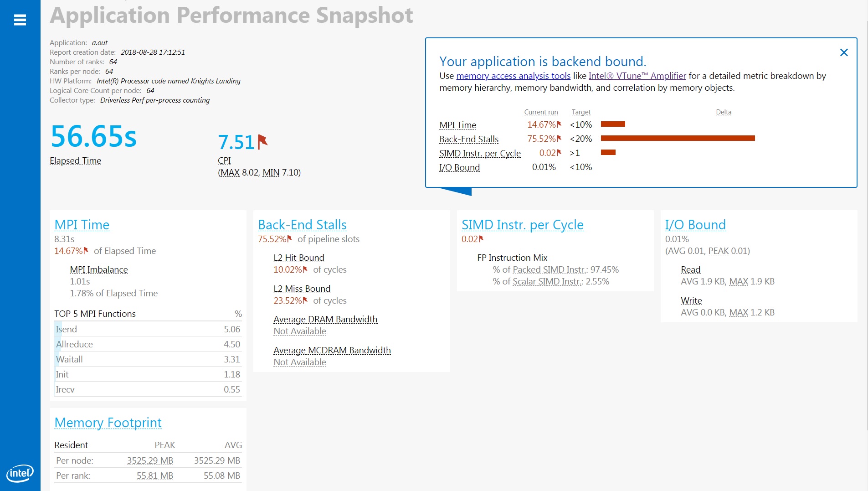Click the MPI Time panel heading
Screen dimensions: 868x491
point(82,225)
